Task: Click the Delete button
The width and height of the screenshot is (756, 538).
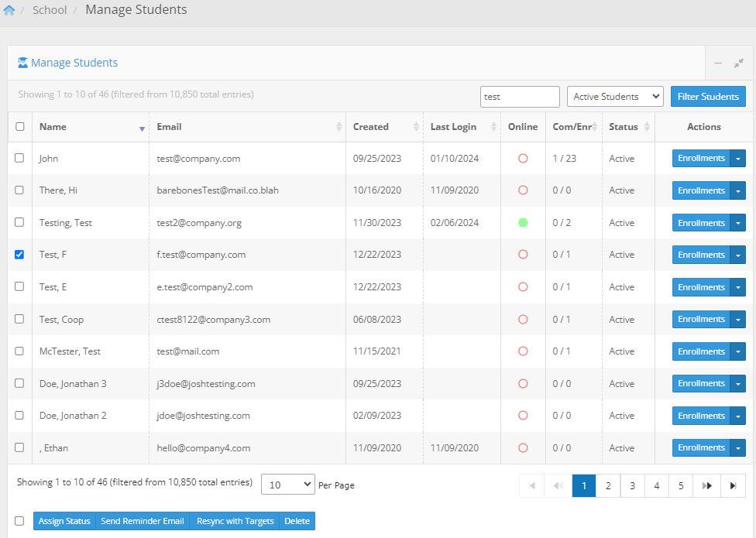Action: [x=297, y=521]
